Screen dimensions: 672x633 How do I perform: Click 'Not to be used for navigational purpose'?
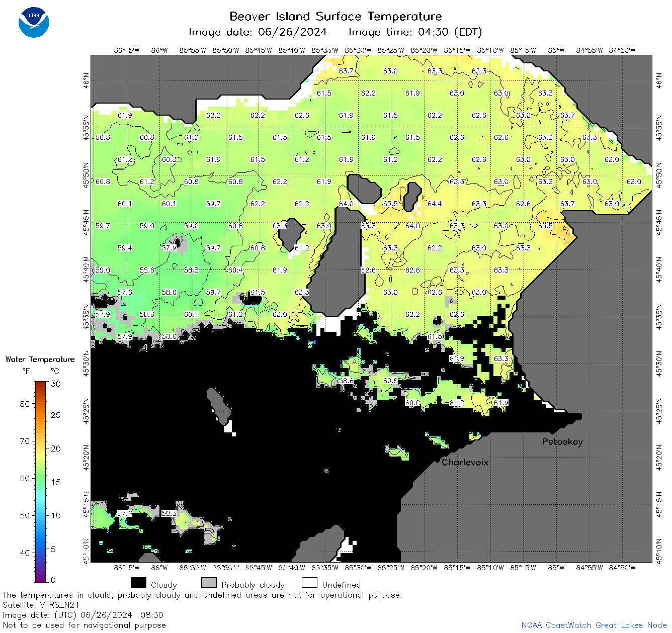(84, 625)
